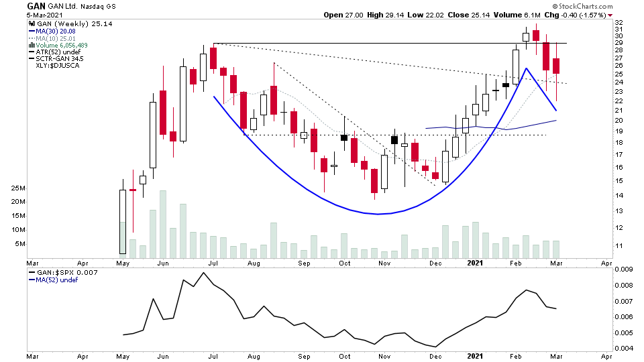Click the 'High 29.14' value

386,15
